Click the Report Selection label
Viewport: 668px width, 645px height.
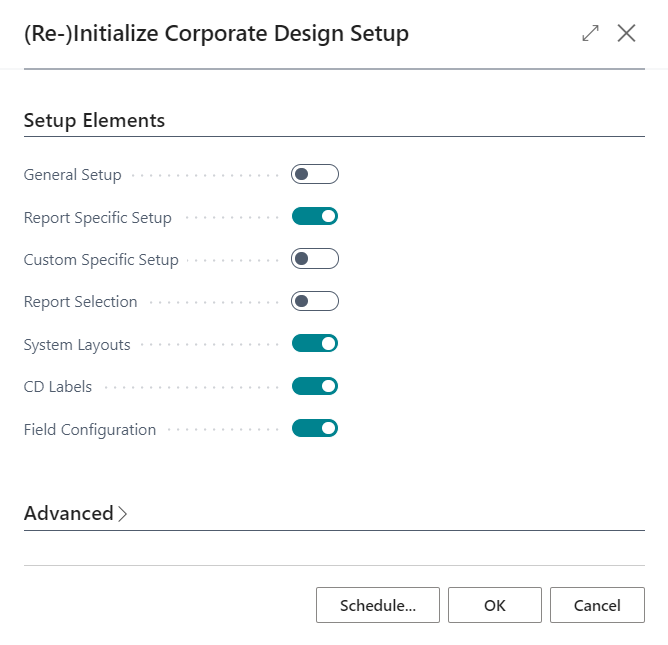tap(81, 302)
